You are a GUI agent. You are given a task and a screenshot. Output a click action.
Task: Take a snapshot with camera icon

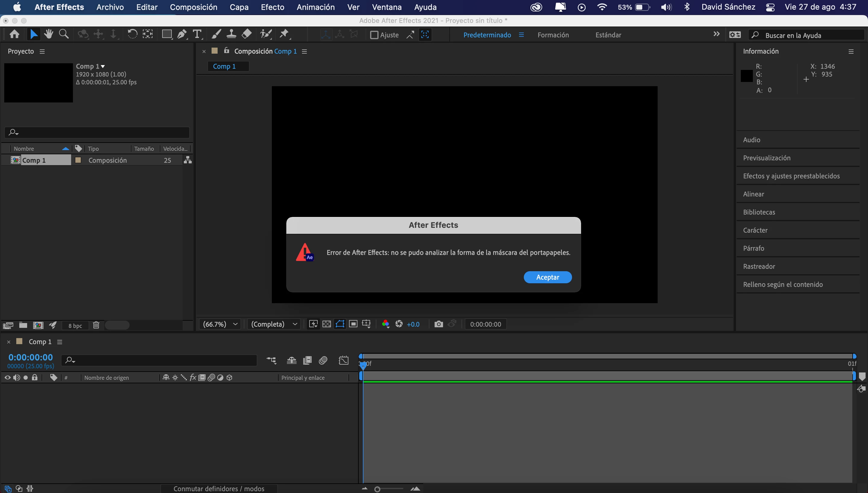(439, 324)
